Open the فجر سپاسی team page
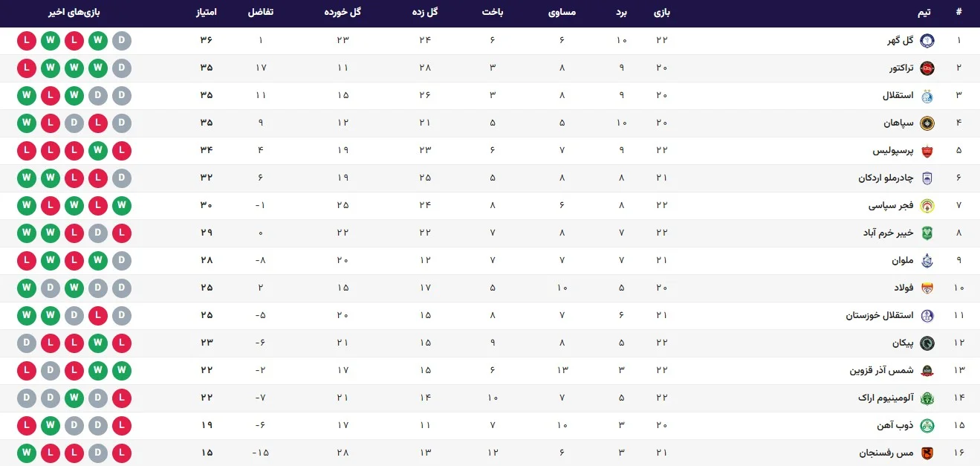This screenshot has width=980, height=466. (891, 206)
